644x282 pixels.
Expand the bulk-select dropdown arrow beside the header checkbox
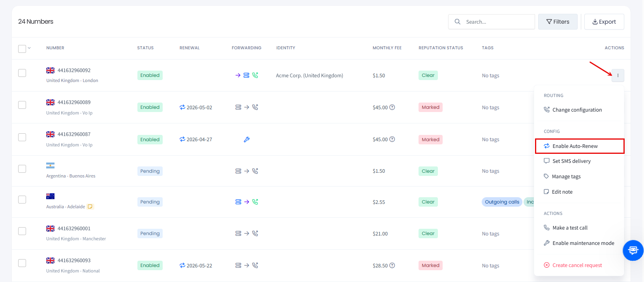coord(29,48)
